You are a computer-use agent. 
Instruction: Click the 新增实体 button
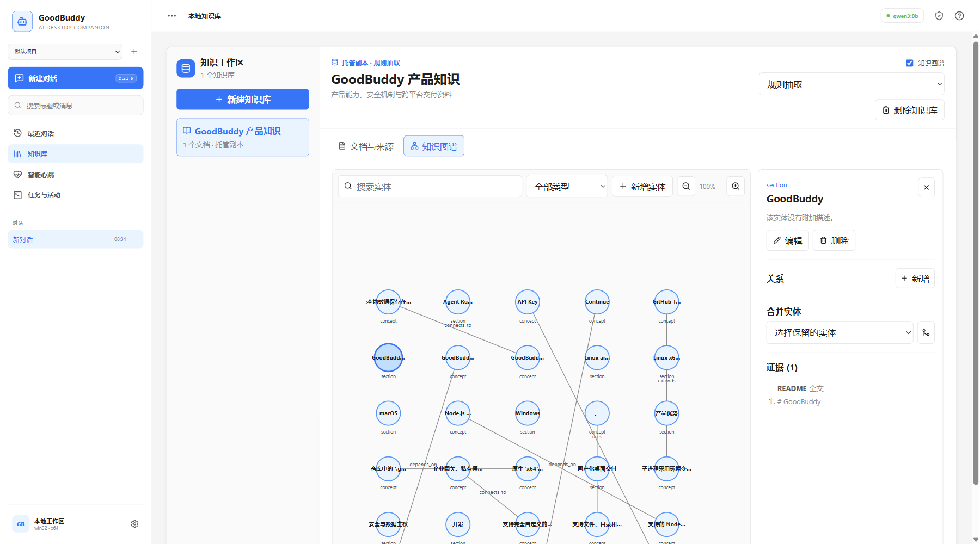[642, 187]
